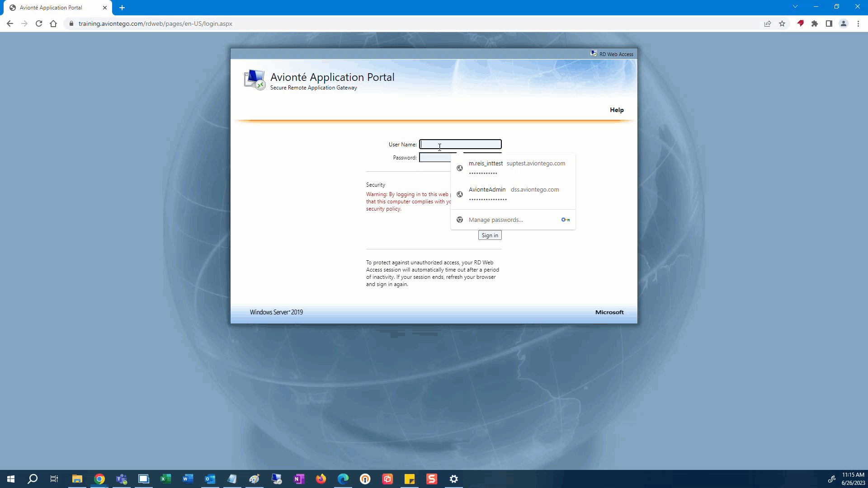The width and height of the screenshot is (868, 488).
Task: Click the RD Web Access label
Action: point(616,54)
